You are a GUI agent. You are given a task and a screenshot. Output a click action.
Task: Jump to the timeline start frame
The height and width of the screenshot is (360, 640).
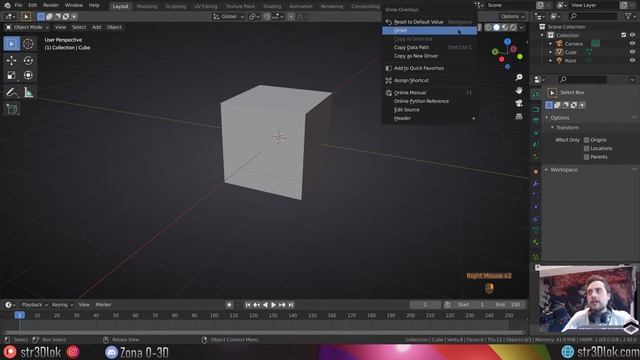(x=248, y=304)
